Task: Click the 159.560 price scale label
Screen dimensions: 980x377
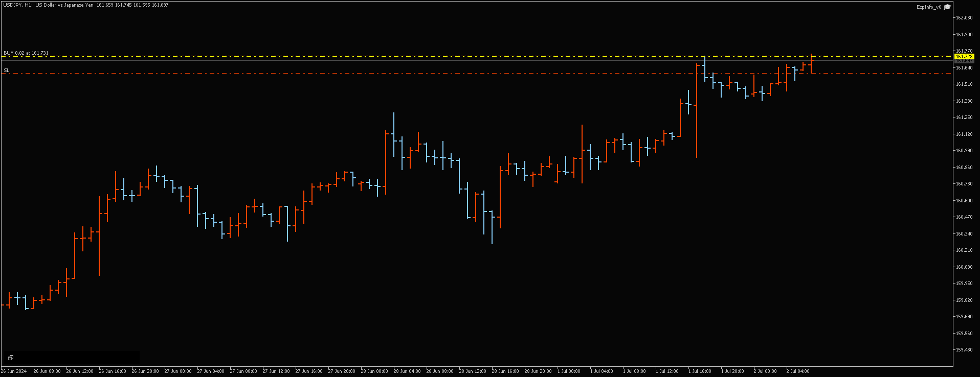Action: pyautogui.click(x=964, y=334)
